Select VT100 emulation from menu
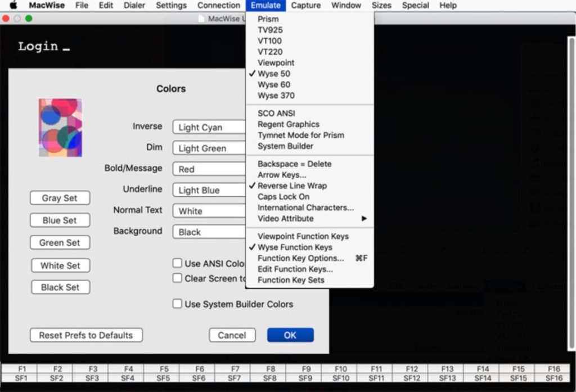This screenshot has width=576, height=392. tap(269, 41)
